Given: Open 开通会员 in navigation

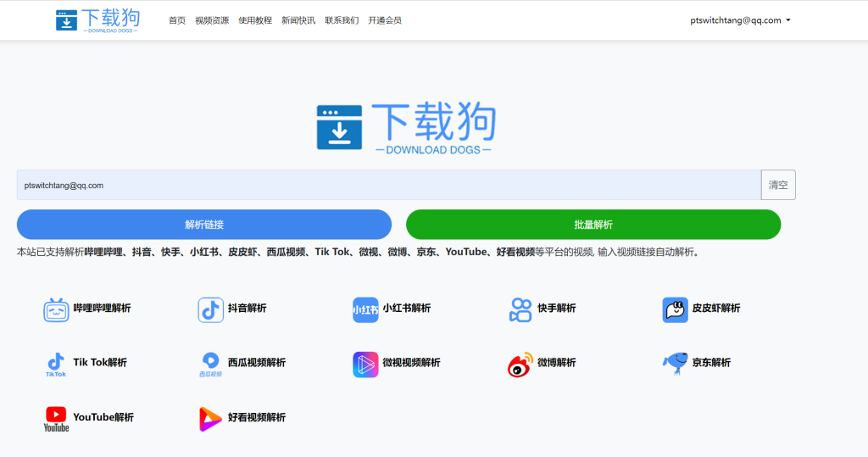Looking at the screenshot, I should click(x=385, y=20).
